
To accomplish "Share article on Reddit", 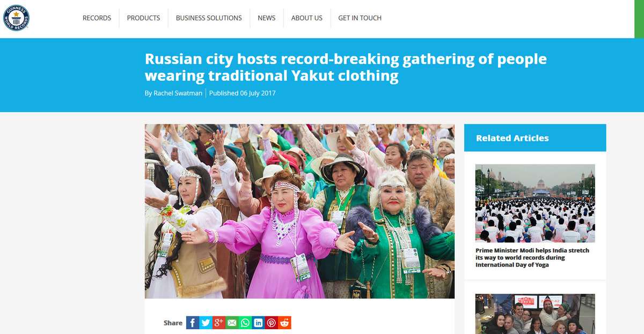I will point(284,323).
